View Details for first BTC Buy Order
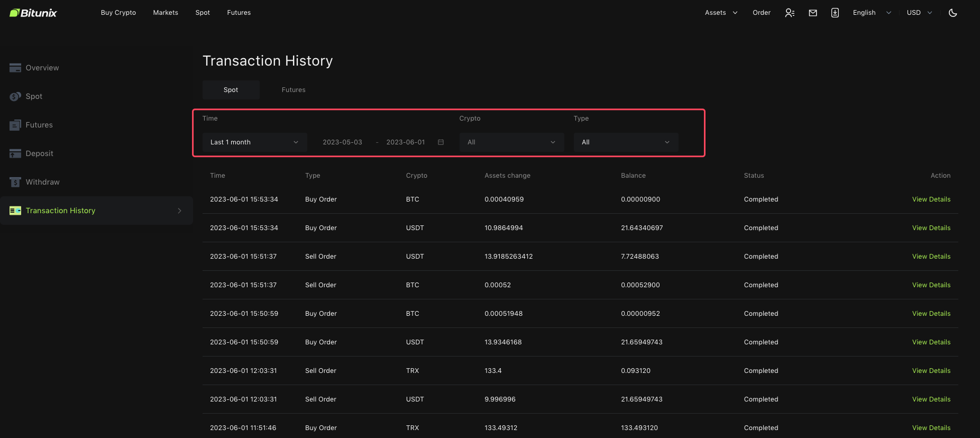Viewport: 980px width, 438px height. click(x=931, y=199)
